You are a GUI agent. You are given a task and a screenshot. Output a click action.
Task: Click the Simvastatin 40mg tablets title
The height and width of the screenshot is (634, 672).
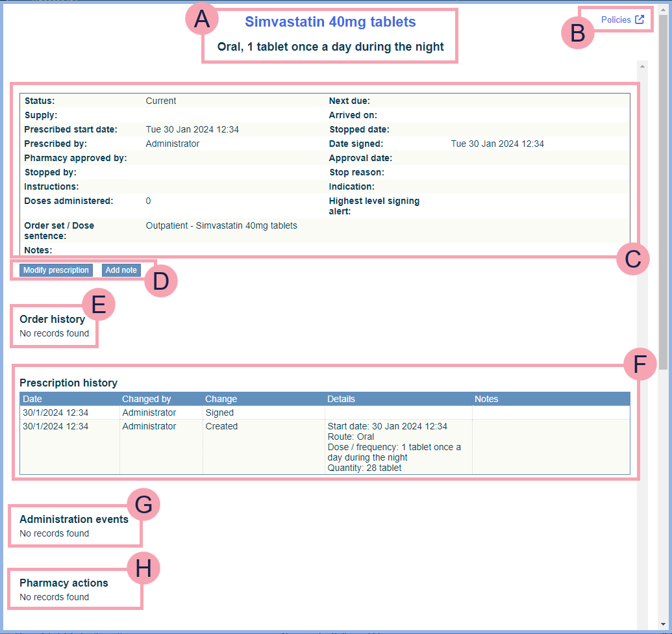[330, 22]
